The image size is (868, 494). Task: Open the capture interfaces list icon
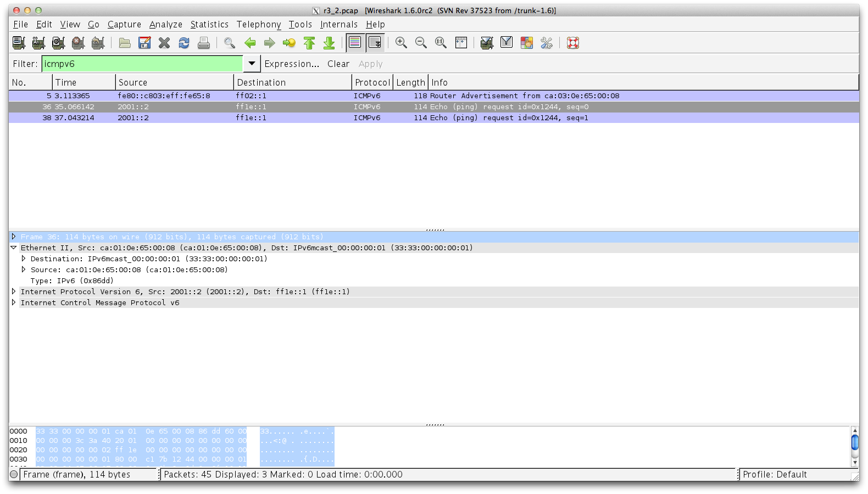tap(19, 43)
